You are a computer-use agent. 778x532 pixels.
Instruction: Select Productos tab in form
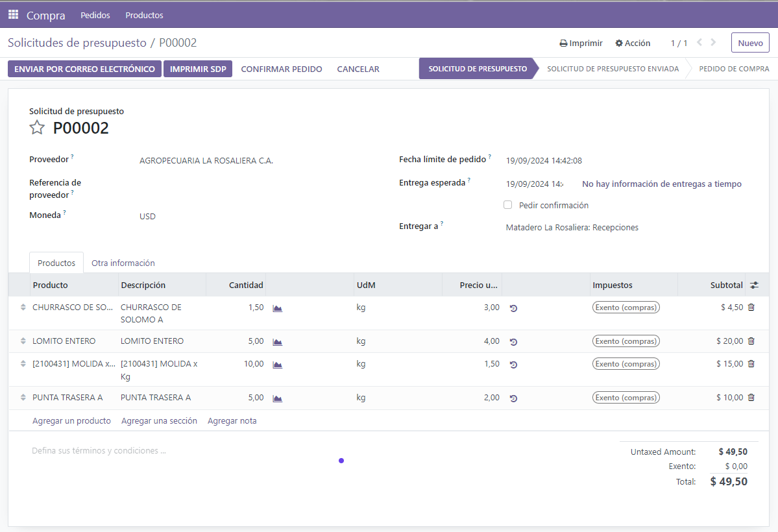click(x=56, y=263)
